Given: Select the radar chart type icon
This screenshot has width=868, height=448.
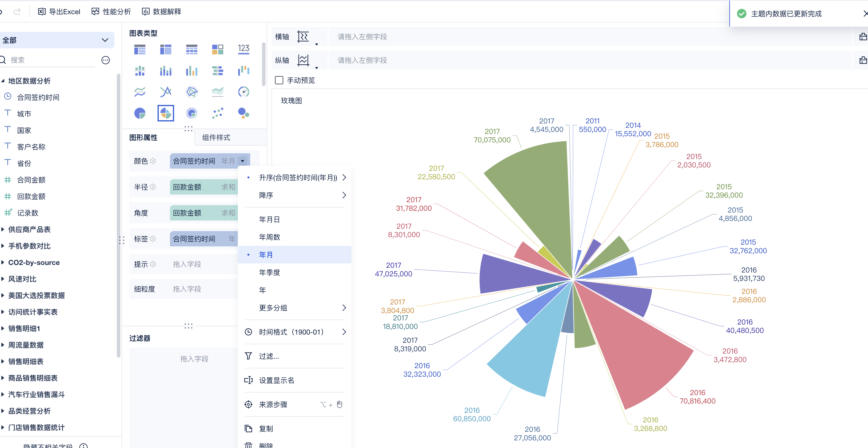Looking at the screenshot, I should pos(191,92).
